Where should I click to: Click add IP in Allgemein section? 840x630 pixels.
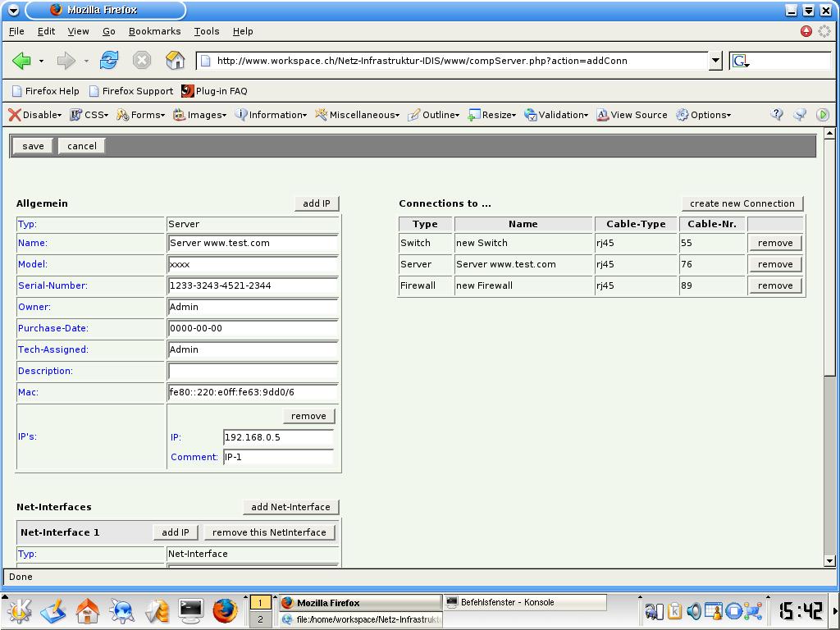pyautogui.click(x=317, y=203)
